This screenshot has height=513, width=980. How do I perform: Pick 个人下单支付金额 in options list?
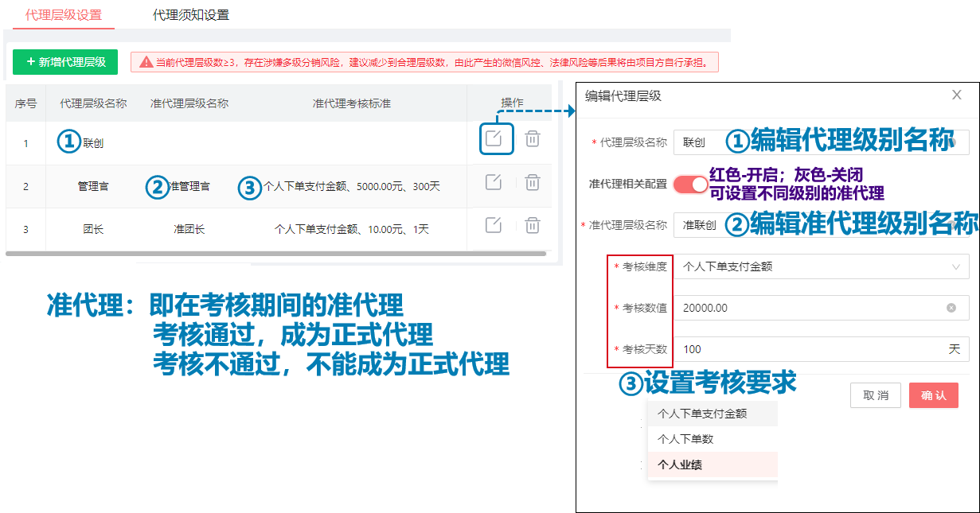point(702,414)
